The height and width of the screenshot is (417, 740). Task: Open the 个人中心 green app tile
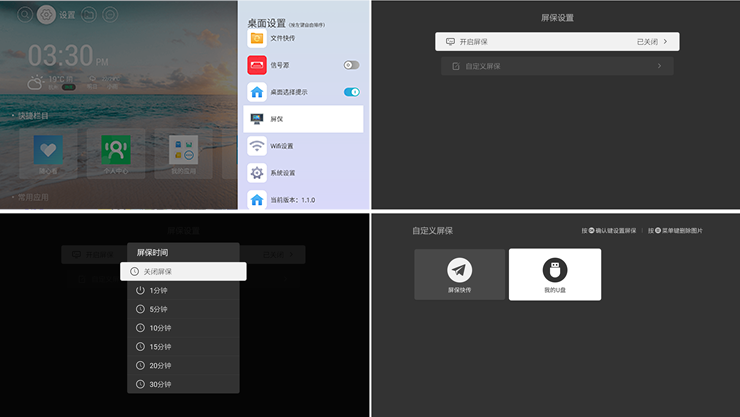click(x=116, y=154)
